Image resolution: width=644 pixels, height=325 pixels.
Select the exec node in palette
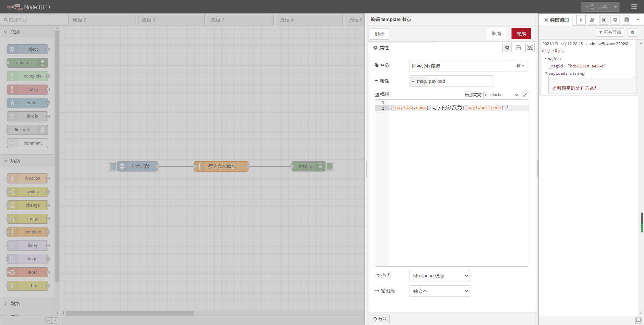[28, 272]
